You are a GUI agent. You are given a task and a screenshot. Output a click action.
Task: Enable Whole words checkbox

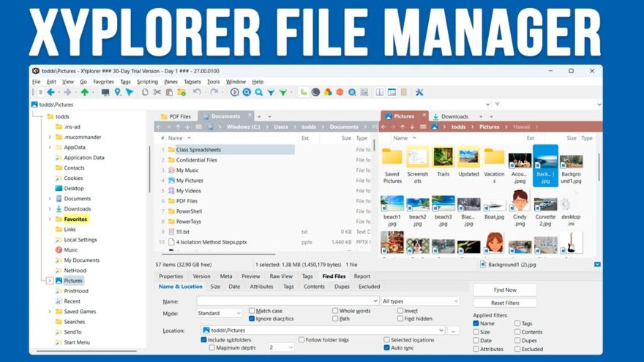tap(335, 311)
